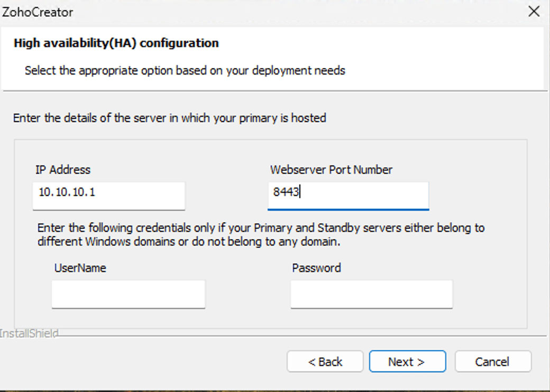550x392 pixels.
Task: Click the 'Enter the details of the server' text
Action: 169,118
